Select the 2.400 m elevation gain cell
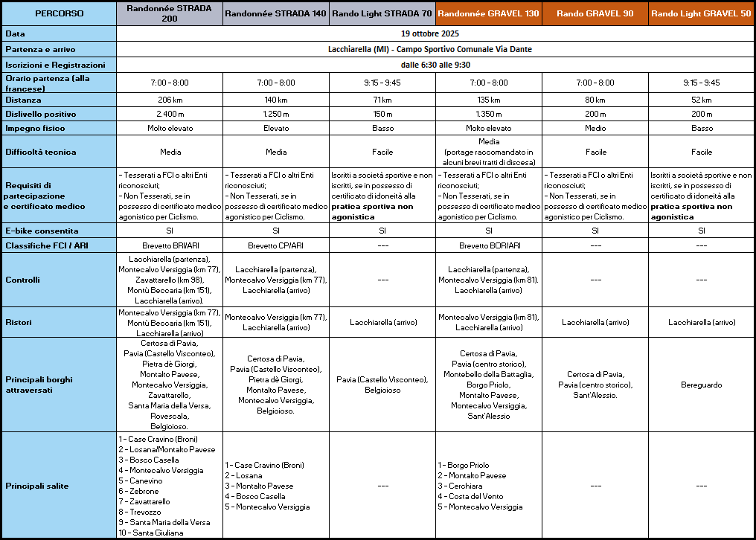The image size is (756, 540). click(169, 114)
